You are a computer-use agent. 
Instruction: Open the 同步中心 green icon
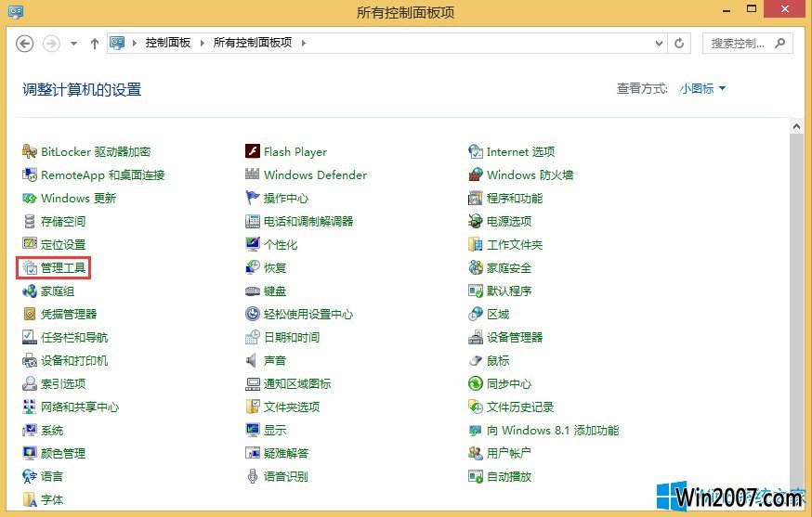click(x=476, y=383)
